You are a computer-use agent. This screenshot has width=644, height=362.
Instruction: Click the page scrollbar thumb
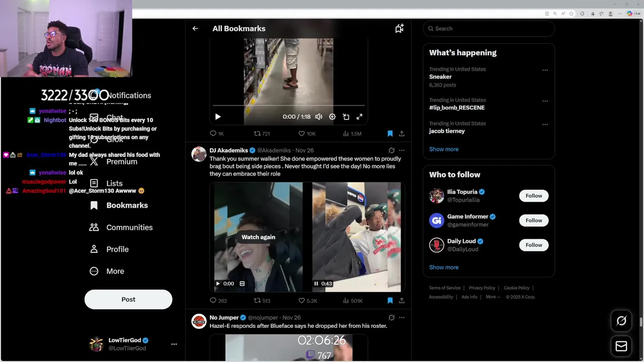pos(641,322)
